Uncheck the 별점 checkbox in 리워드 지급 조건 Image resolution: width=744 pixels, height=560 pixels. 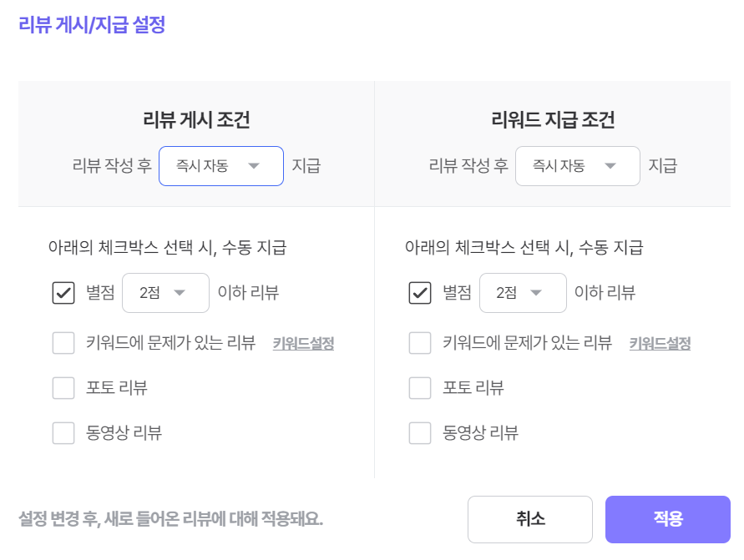[x=420, y=293]
